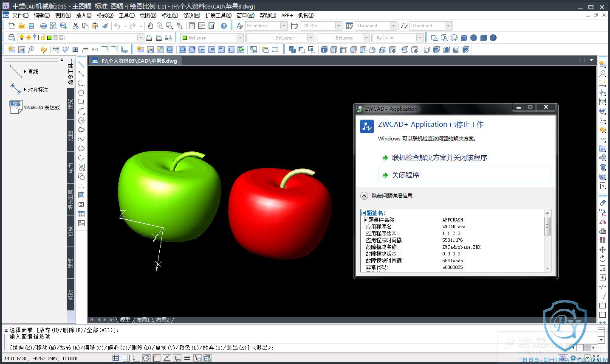The image size is (610, 364).
Task: Toggle Dynamic Input in status bar
Action: (177, 358)
